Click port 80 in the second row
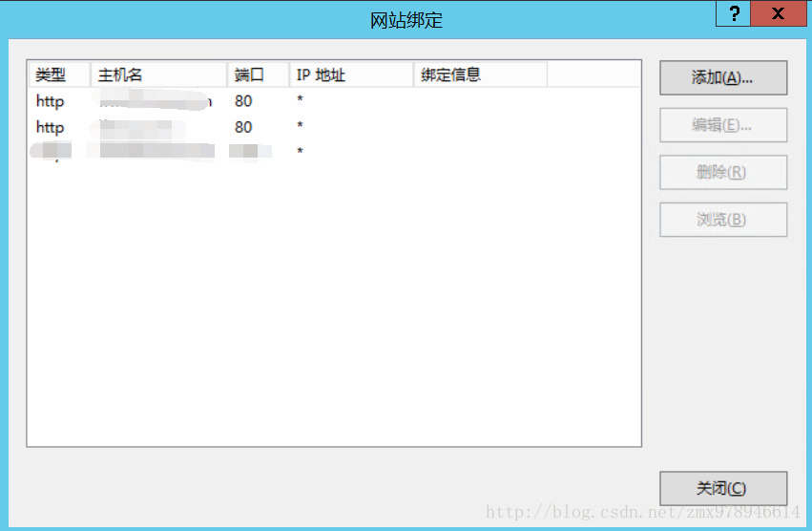Viewport: 812px width, 531px height. click(x=243, y=127)
